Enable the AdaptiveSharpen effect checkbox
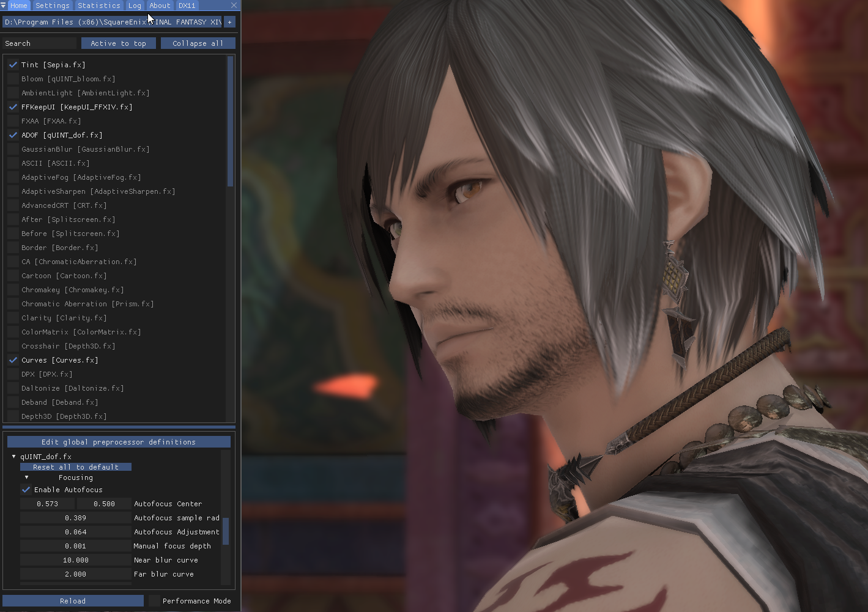This screenshot has height=612, width=868. 13,191
